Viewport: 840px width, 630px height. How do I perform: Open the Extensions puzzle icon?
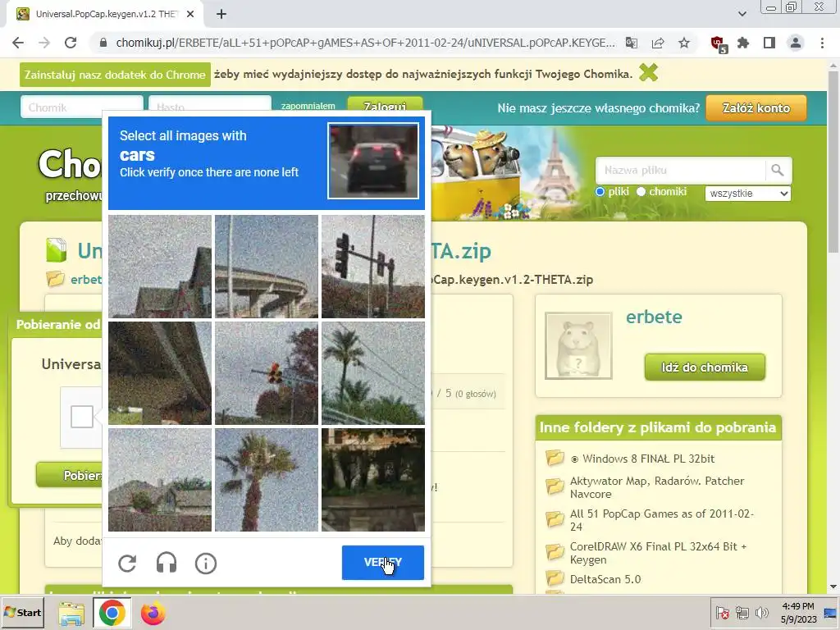pos(743,43)
